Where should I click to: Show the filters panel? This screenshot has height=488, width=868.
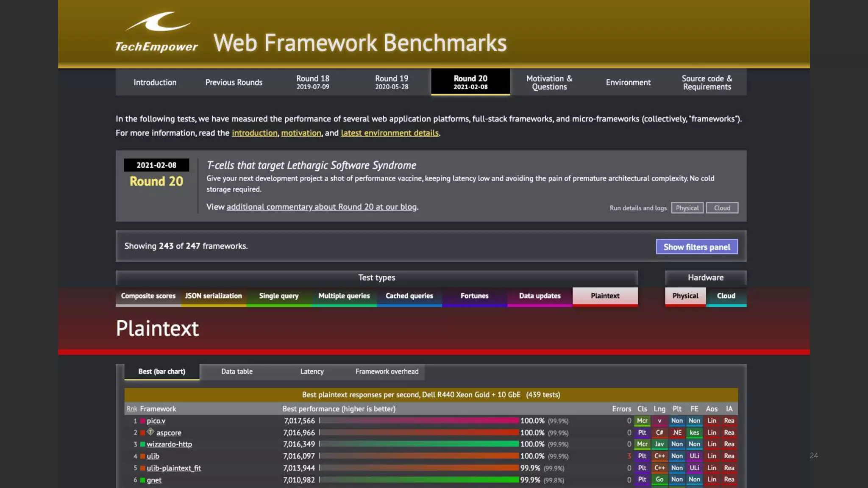696,247
